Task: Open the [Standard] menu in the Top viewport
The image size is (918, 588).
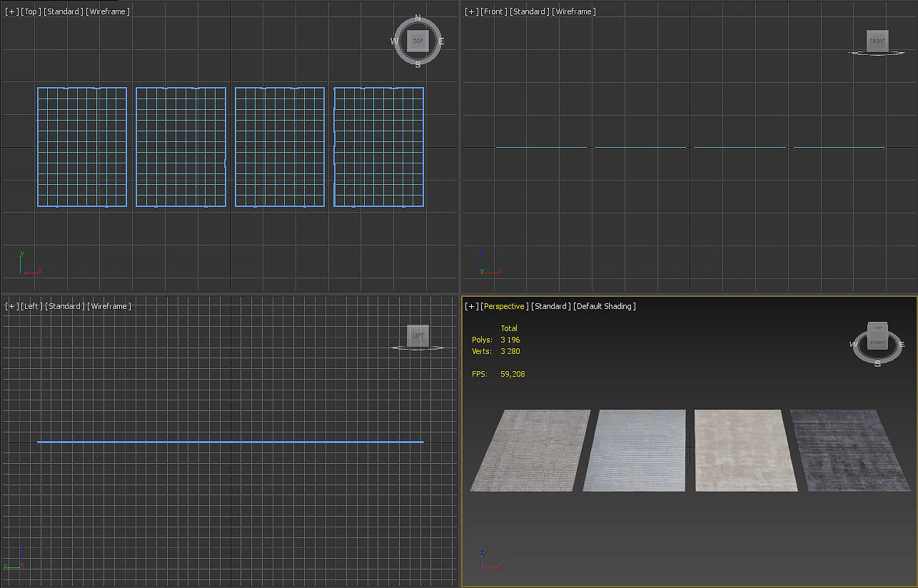Action: click(64, 11)
